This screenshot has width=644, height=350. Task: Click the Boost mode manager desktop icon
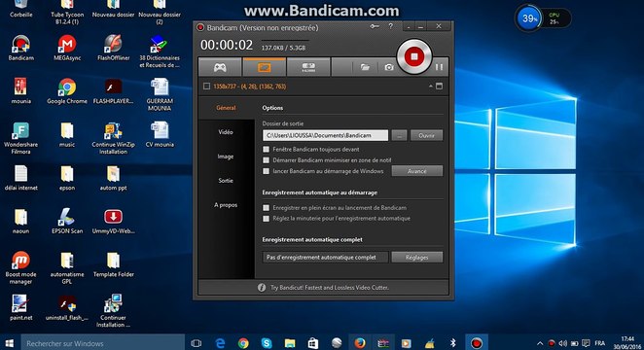point(21,267)
